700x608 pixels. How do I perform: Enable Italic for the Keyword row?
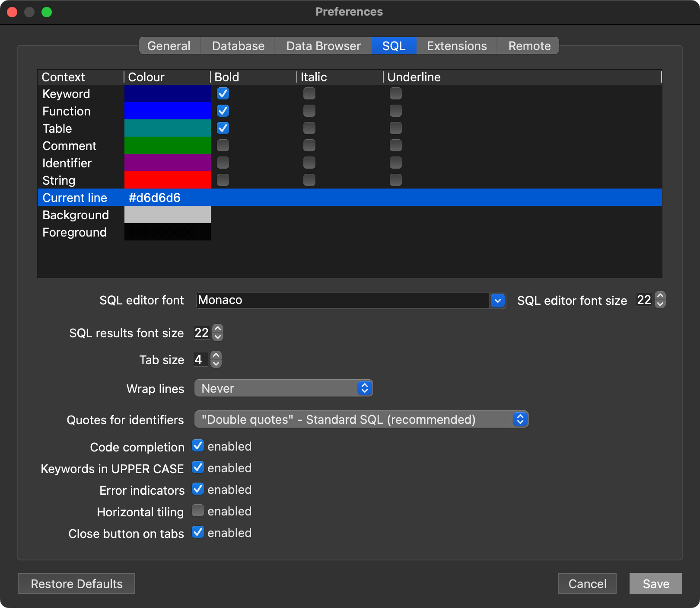(309, 94)
